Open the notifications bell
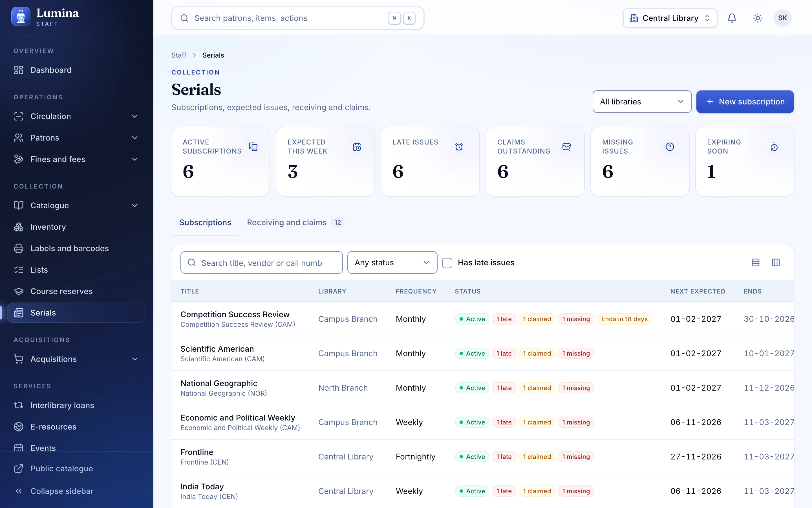The width and height of the screenshot is (812, 508). click(732, 18)
